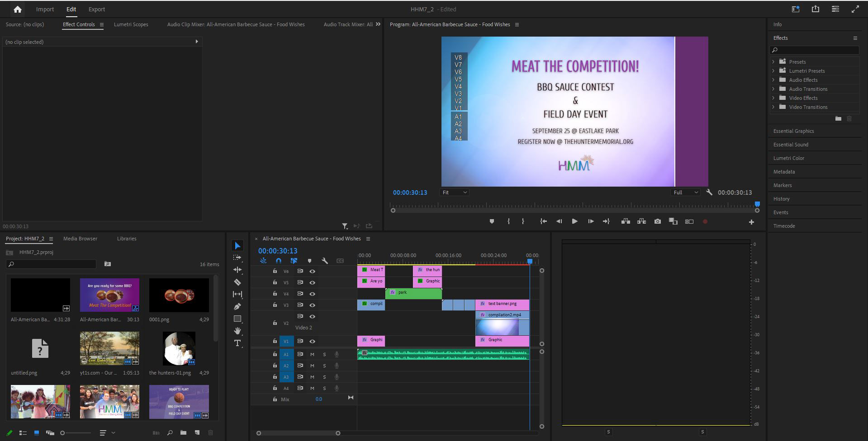Select the Type tool
This screenshot has width=868, height=441.
[x=237, y=343]
